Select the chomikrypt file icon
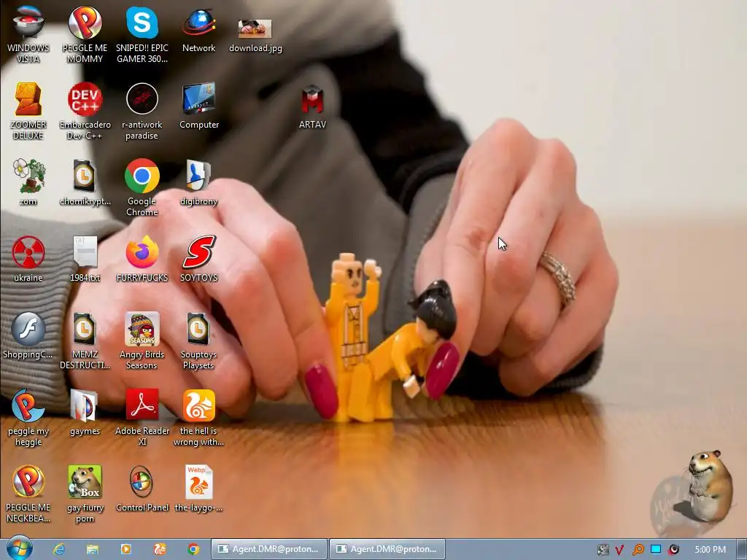This screenshot has height=560, width=747. click(x=85, y=182)
